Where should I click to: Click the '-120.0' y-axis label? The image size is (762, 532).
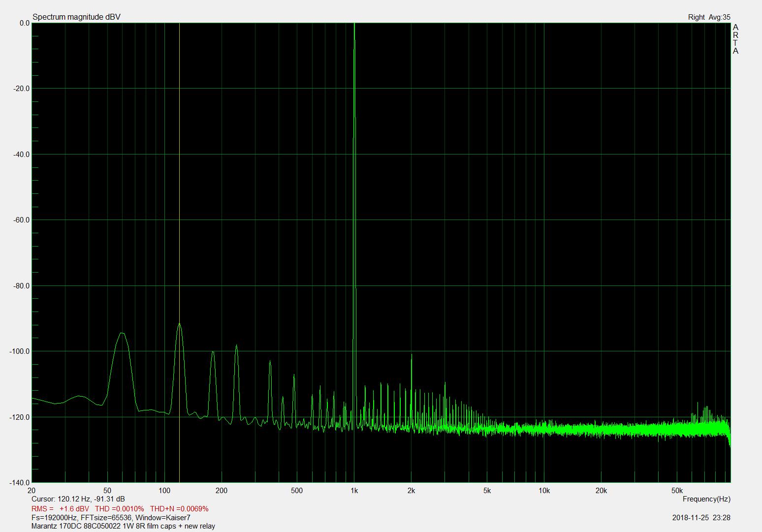pos(20,417)
